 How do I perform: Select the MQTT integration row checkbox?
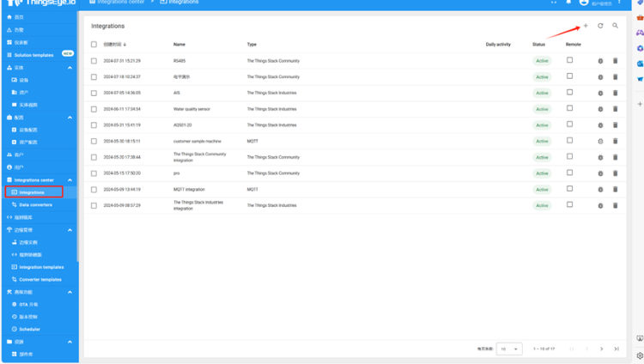pyautogui.click(x=94, y=190)
